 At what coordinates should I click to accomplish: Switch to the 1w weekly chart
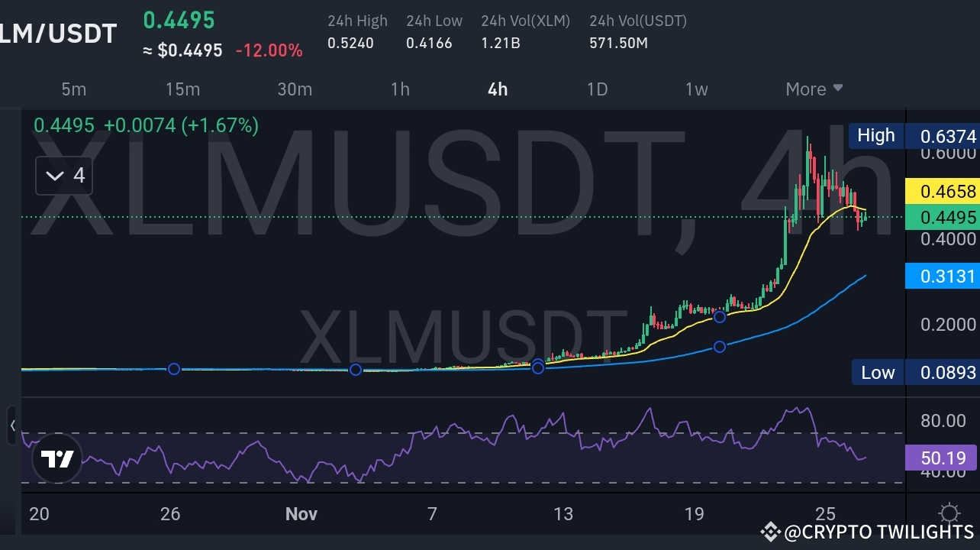pyautogui.click(x=696, y=89)
